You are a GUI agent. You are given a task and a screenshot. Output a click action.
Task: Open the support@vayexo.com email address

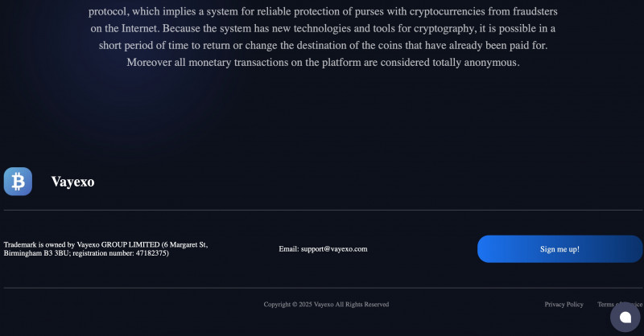point(334,249)
